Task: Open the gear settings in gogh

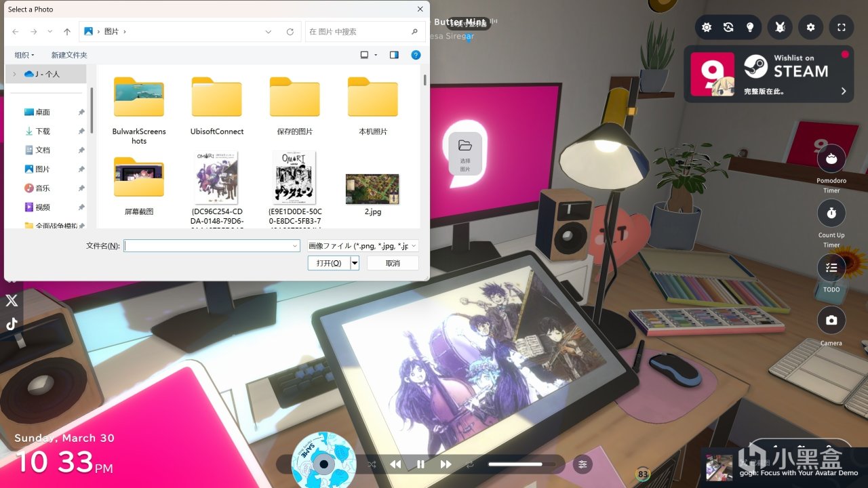Action: click(x=810, y=27)
